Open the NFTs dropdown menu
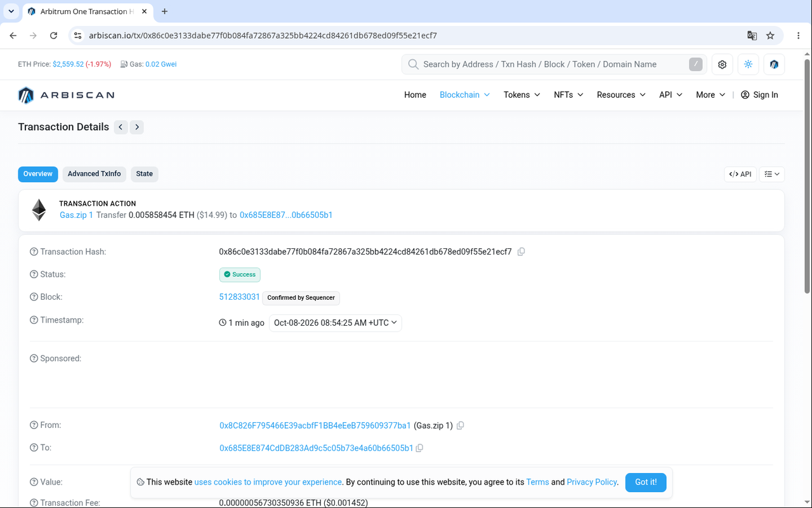812x508 pixels. click(x=569, y=95)
